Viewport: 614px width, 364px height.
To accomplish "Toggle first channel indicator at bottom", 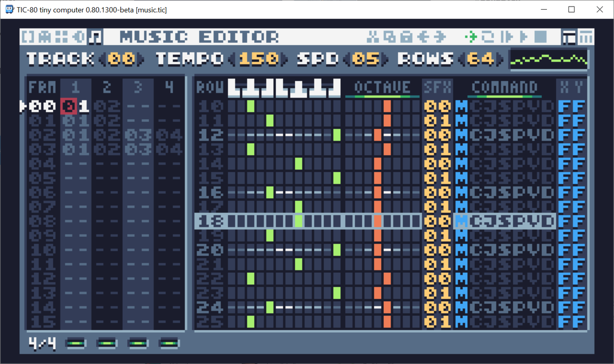I will point(75,343).
